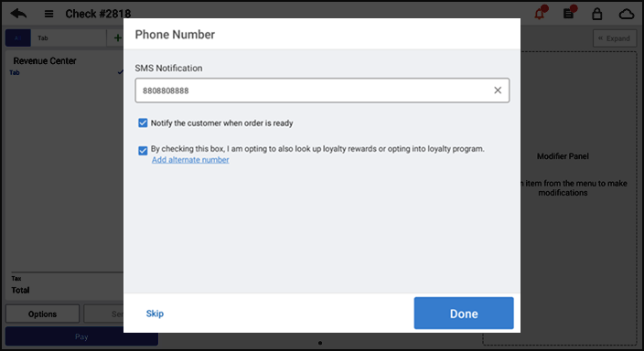The width and height of the screenshot is (644, 351).
Task: Uncheck Notify the customer when order is ready
Action: [143, 122]
